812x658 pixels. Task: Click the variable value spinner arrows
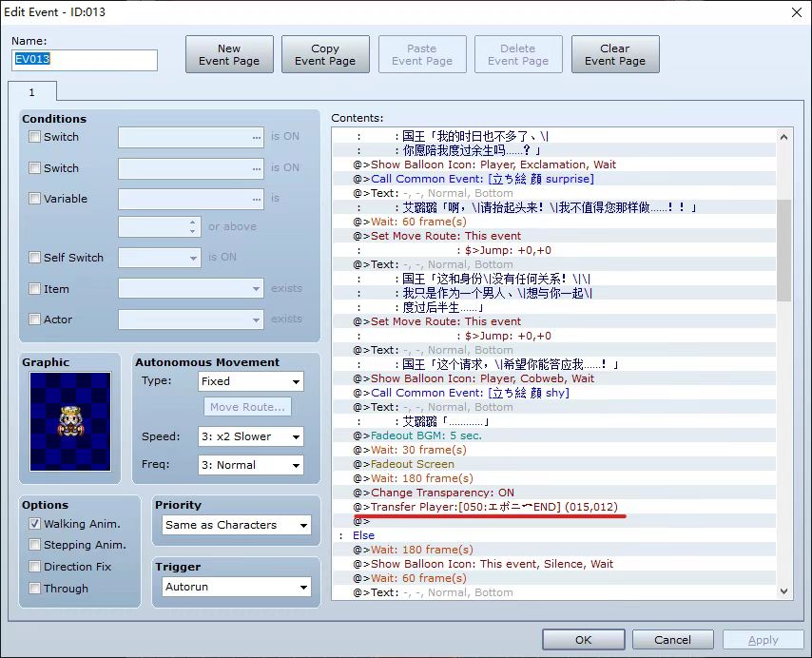click(x=193, y=226)
